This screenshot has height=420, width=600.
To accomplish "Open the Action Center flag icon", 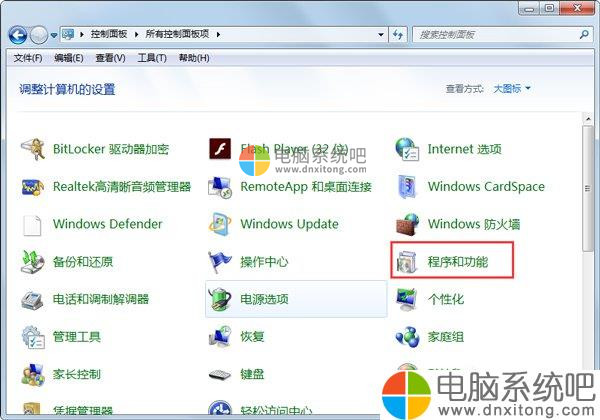I will pos(220,262).
